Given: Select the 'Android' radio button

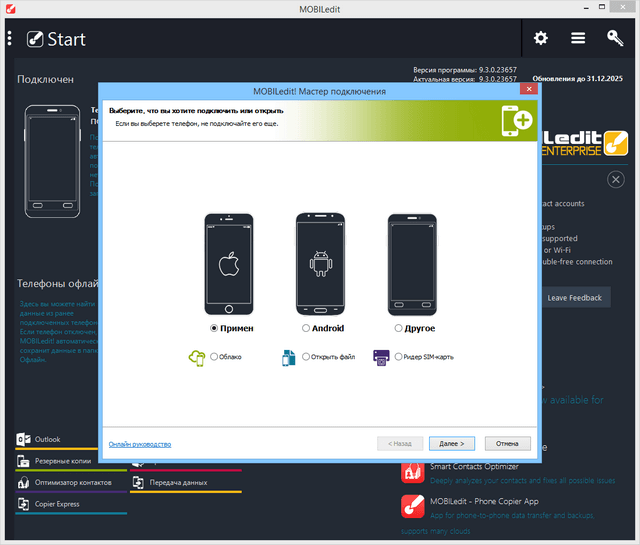Looking at the screenshot, I should tap(306, 328).
